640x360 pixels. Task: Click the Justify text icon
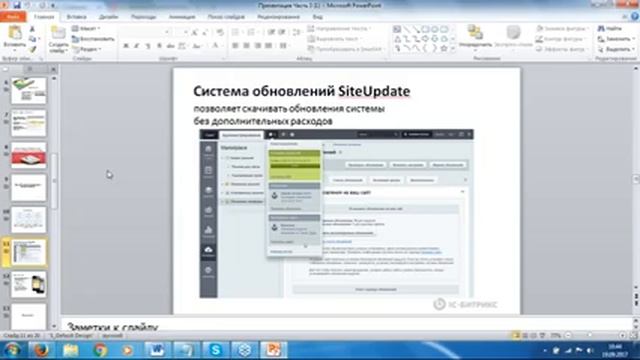(x=268, y=46)
